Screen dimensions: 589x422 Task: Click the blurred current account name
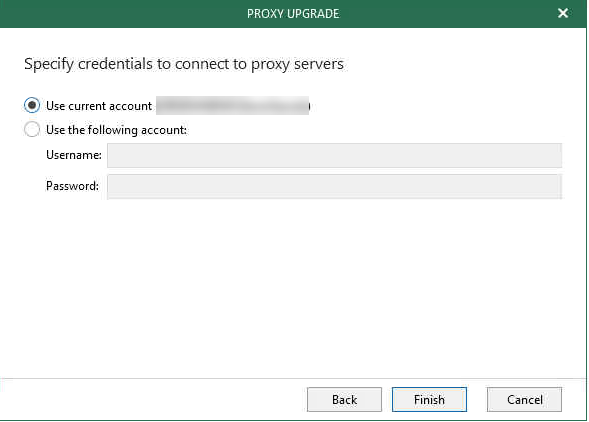[233, 106]
